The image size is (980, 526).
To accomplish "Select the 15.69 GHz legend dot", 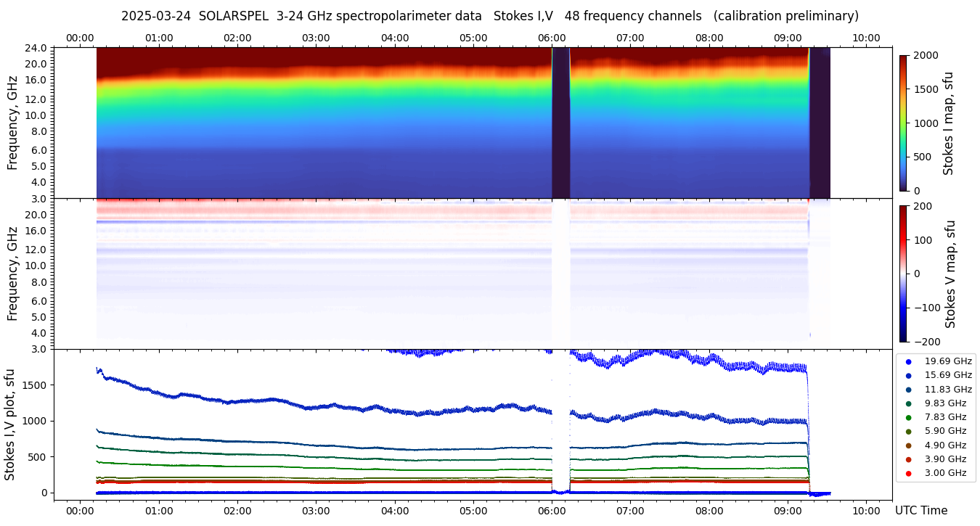I will click(908, 375).
